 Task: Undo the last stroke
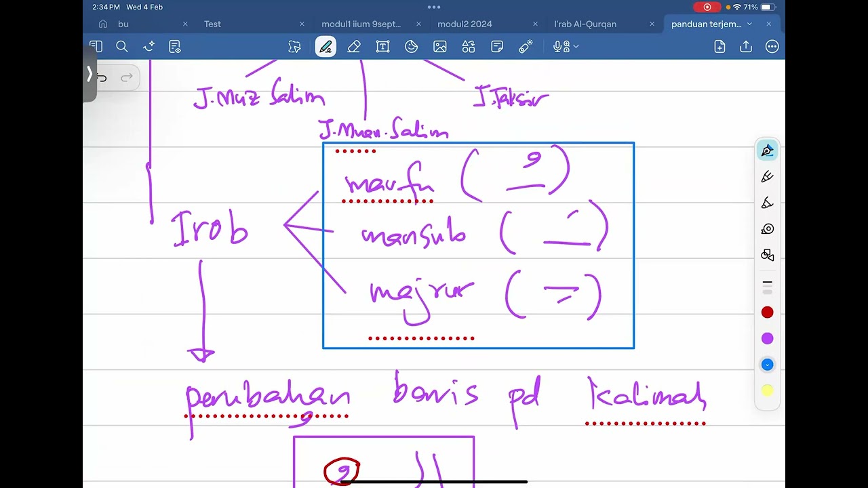(101, 78)
